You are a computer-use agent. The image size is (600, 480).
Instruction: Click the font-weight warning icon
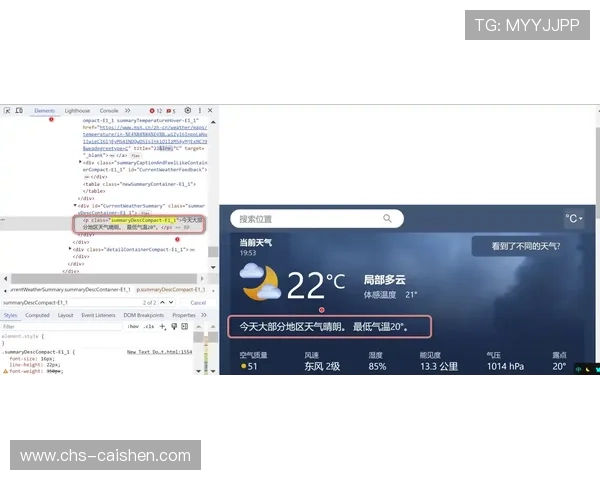point(5,371)
